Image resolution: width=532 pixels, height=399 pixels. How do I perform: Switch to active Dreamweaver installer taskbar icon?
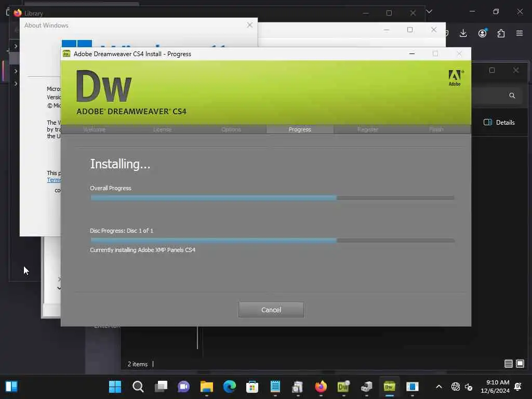point(389,387)
